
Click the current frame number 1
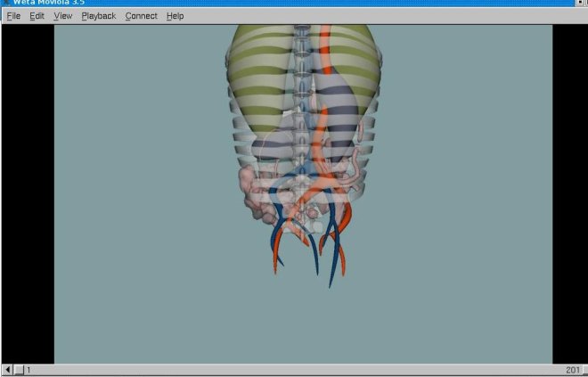click(29, 369)
